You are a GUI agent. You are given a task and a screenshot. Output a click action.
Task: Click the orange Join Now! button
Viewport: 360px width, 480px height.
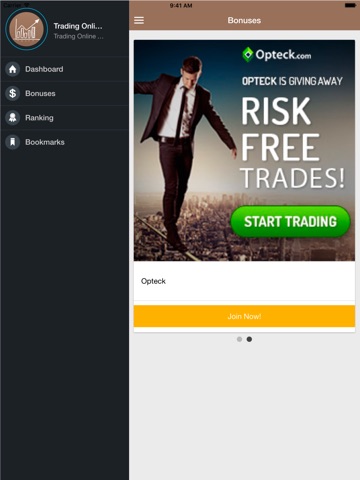(244, 316)
